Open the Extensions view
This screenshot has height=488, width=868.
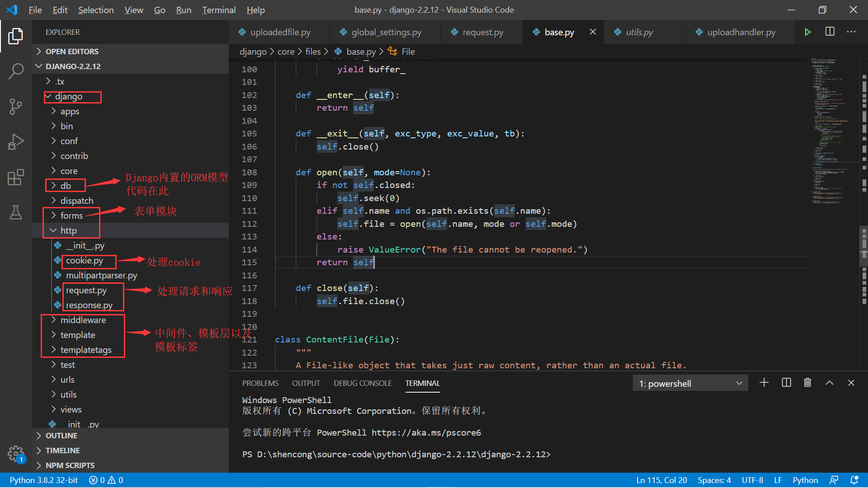click(16, 177)
